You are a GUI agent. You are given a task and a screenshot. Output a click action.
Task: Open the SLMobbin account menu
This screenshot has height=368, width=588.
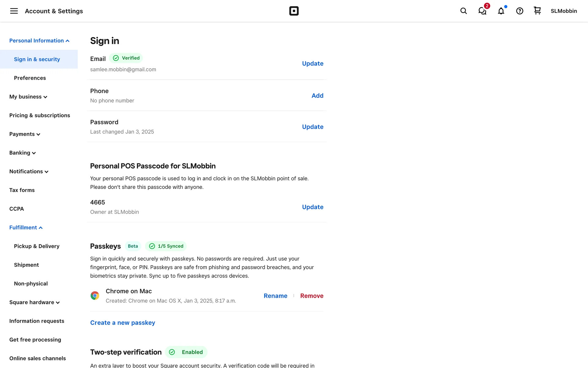(x=563, y=11)
